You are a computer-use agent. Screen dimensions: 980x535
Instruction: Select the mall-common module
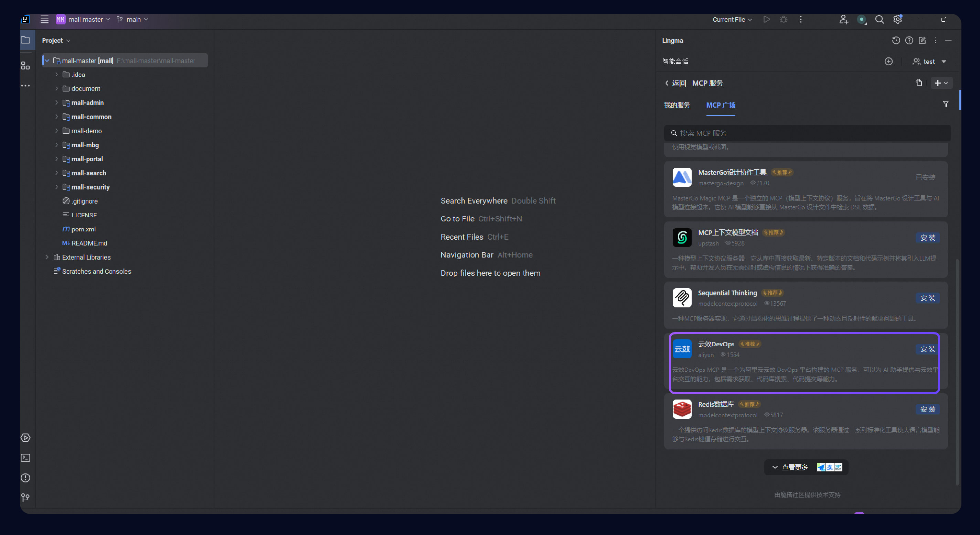[91, 117]
